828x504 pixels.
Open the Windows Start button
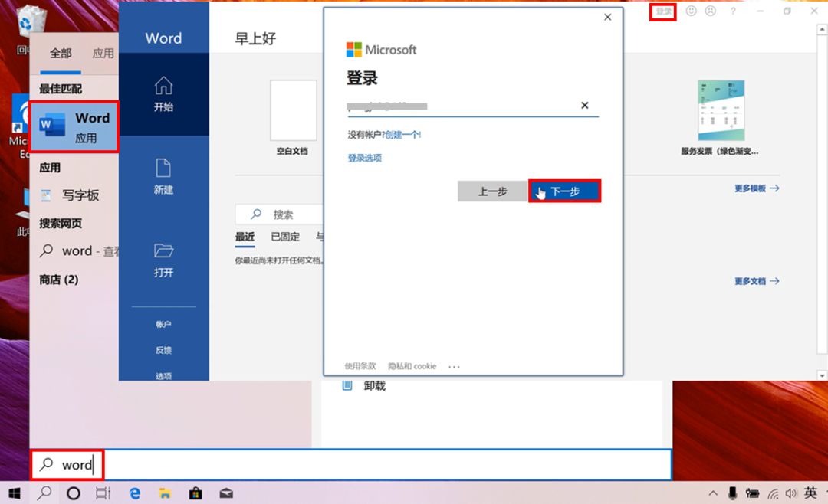15,493
